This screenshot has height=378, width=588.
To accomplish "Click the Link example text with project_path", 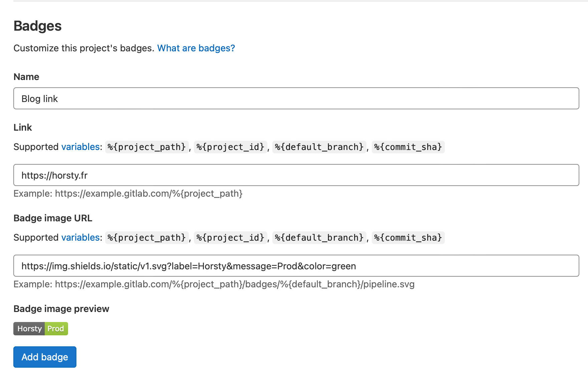I will 128,194.
